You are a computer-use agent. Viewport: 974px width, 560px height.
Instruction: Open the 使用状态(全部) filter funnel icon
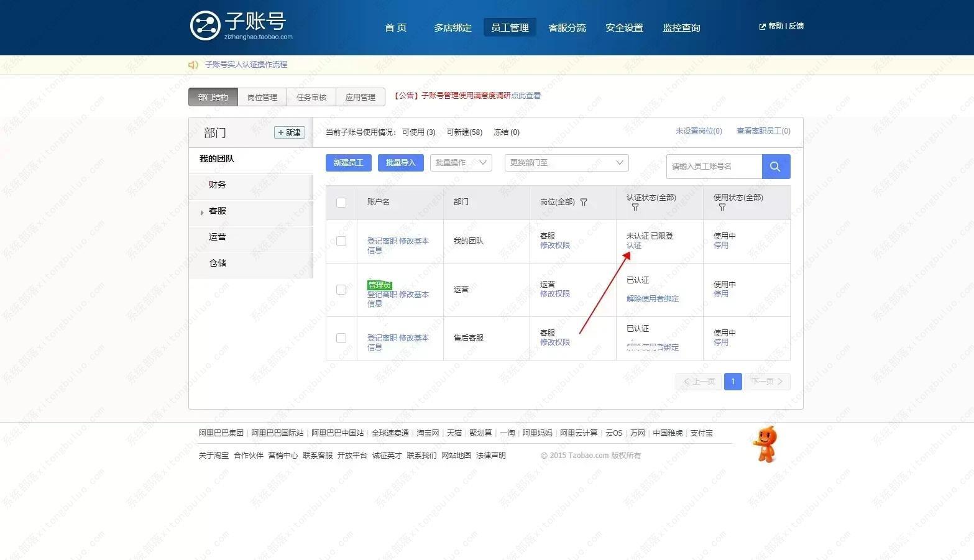[x=722, y=208]
